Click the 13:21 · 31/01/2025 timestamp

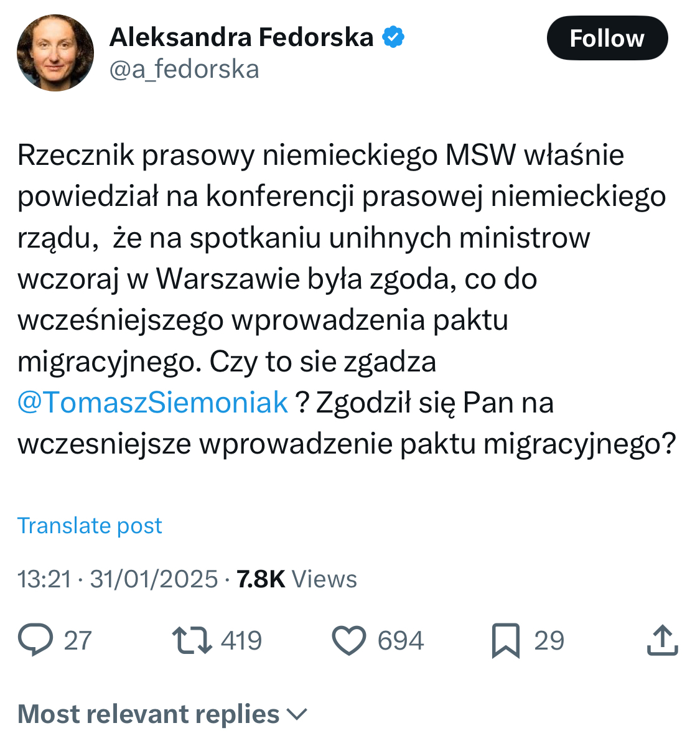(118, 579)
